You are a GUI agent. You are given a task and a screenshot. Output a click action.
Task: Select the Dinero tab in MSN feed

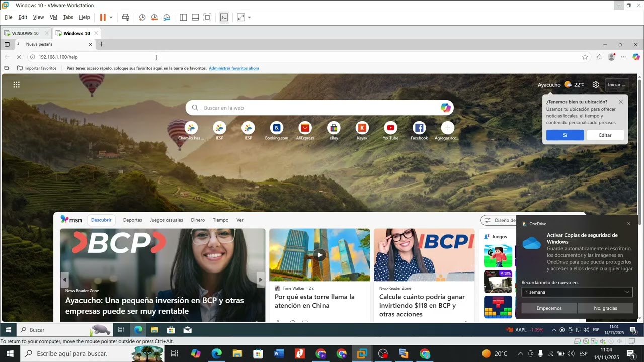[x=198, y=220]
